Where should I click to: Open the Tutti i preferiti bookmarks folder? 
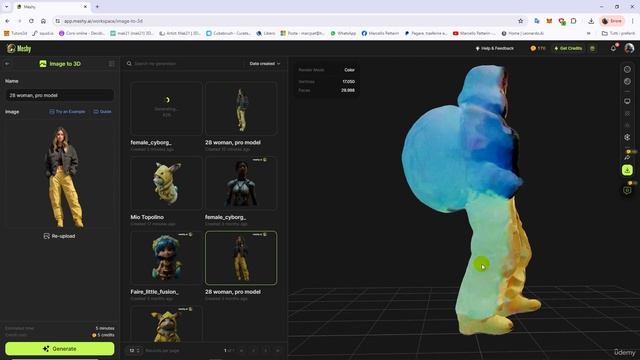[618, 33]
